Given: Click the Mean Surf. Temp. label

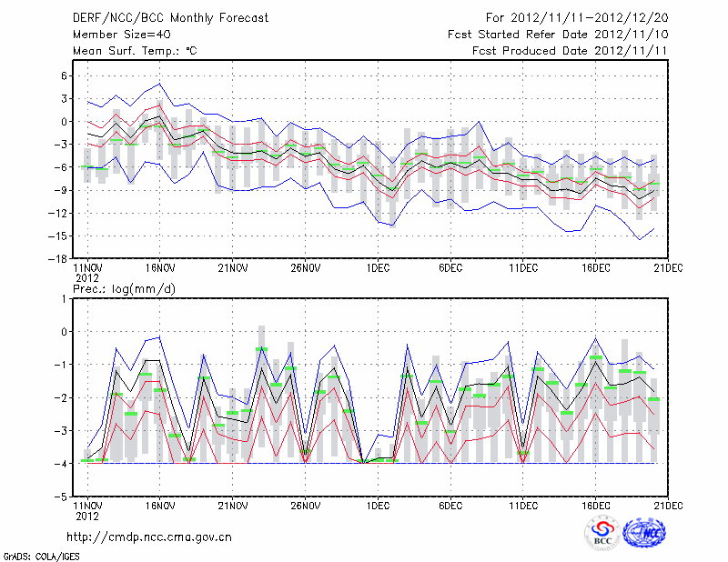Looking at the screenshot, I should point(134,51).
